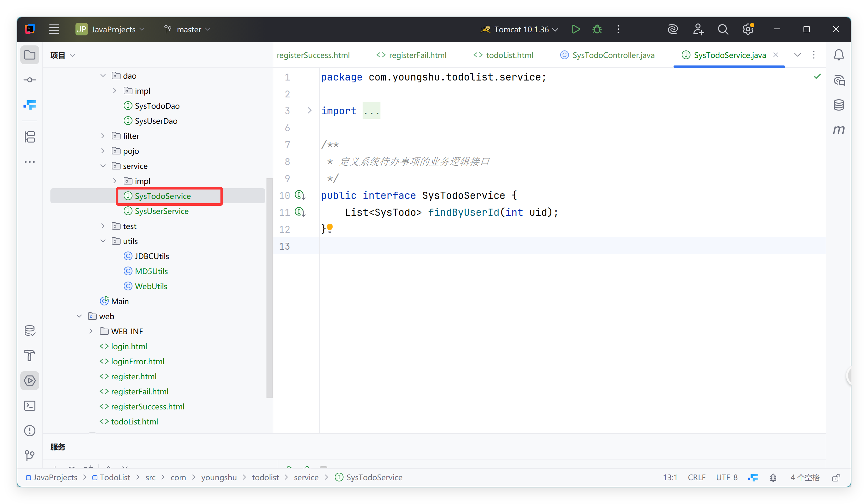Click the 13:1 cursor position indicator
868x504 pixels.
click(x=670, y=477)
